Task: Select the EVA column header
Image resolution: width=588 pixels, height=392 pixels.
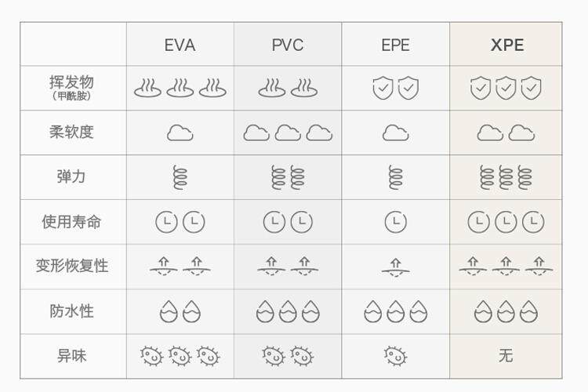Action: click(180, 45)
